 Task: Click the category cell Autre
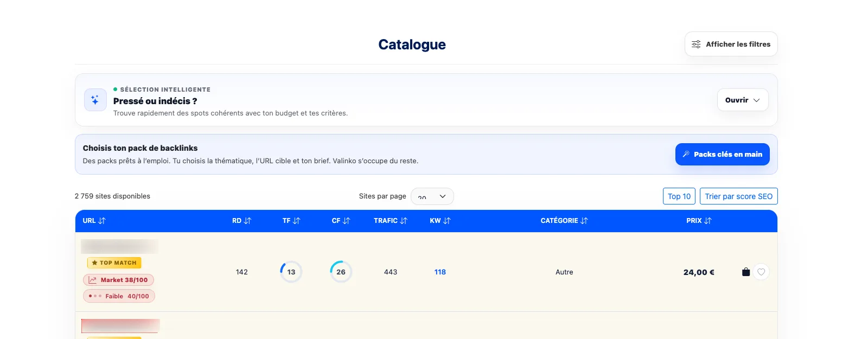(564, 272)
